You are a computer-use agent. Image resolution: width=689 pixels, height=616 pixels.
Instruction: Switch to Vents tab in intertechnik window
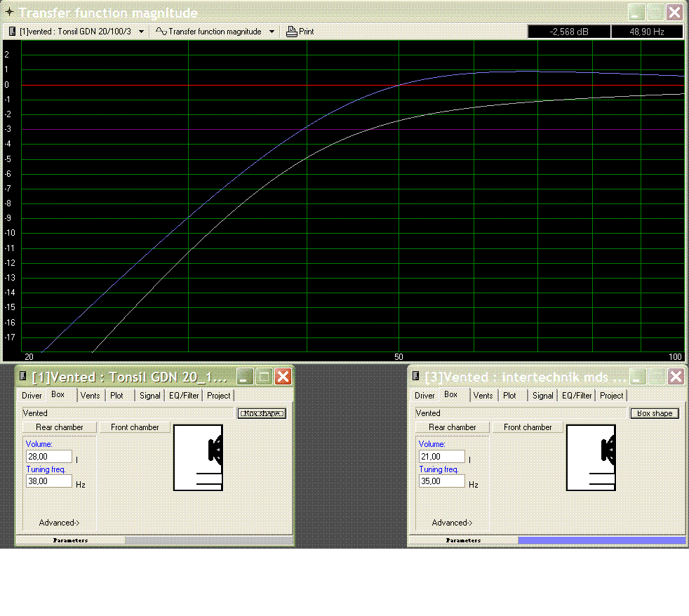click(483, 396)
